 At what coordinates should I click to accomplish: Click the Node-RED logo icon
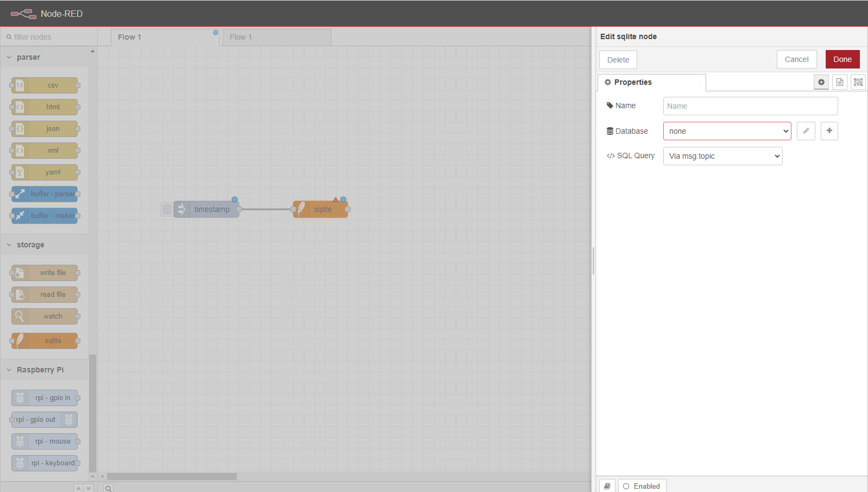click(x=23, y=14)
